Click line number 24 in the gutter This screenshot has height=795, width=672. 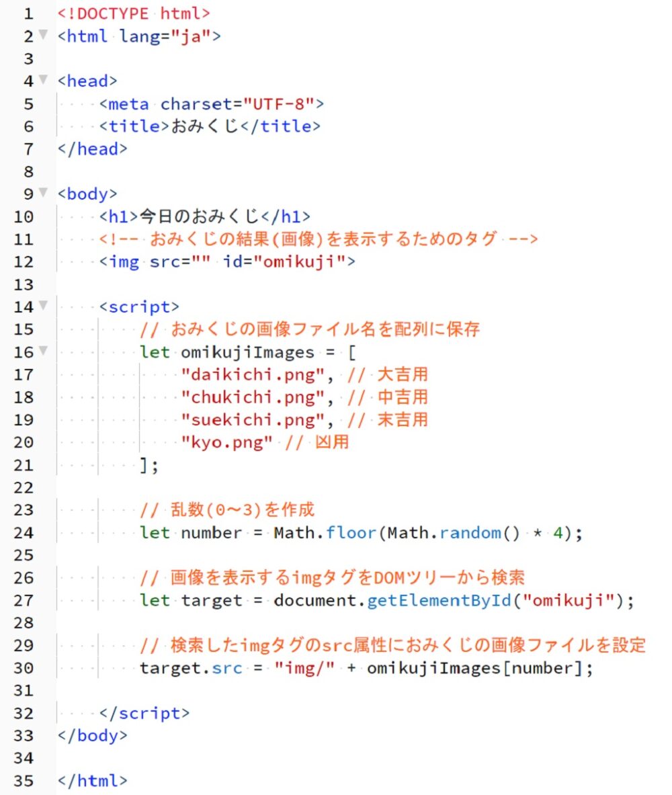tap(24, 533)
